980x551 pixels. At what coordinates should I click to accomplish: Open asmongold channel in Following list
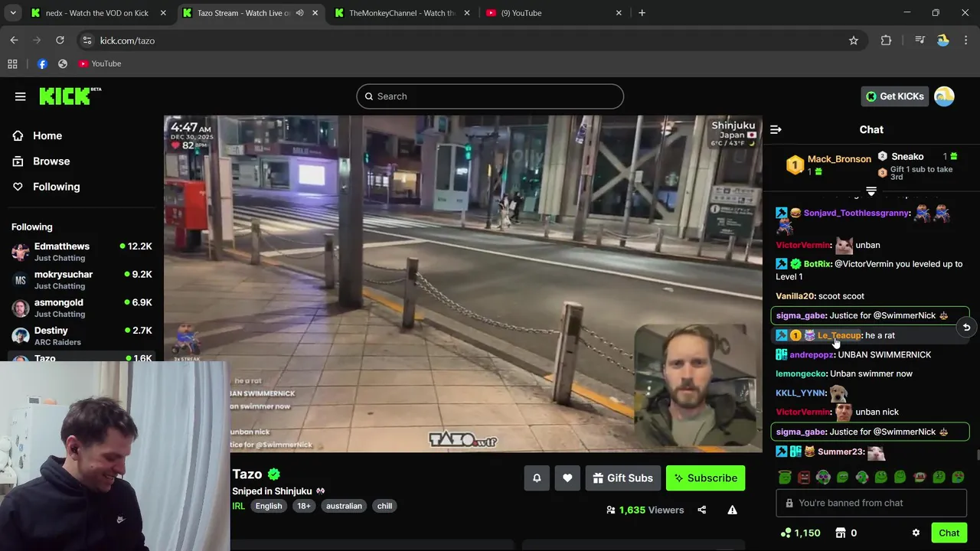(x=81, y=308)
